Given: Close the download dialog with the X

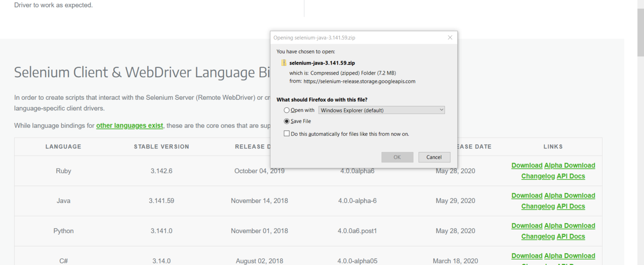Looking at the screenshot, I should pos(450,37).
